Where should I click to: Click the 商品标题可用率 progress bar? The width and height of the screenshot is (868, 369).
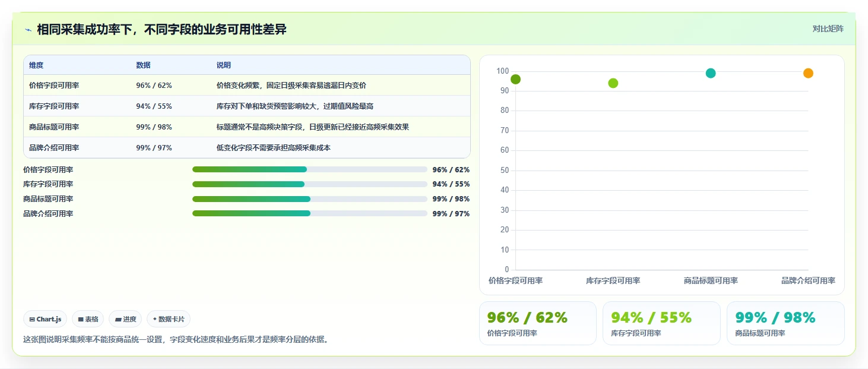point(310,199)
